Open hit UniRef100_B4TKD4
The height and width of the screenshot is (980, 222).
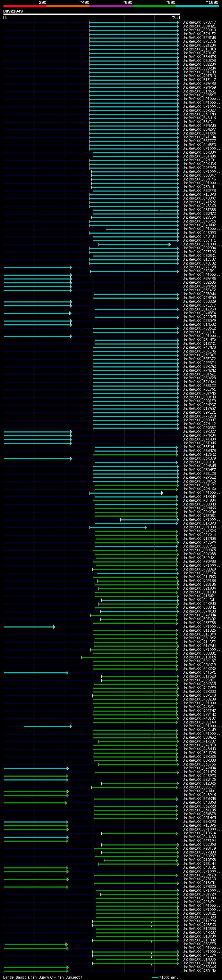199,137
